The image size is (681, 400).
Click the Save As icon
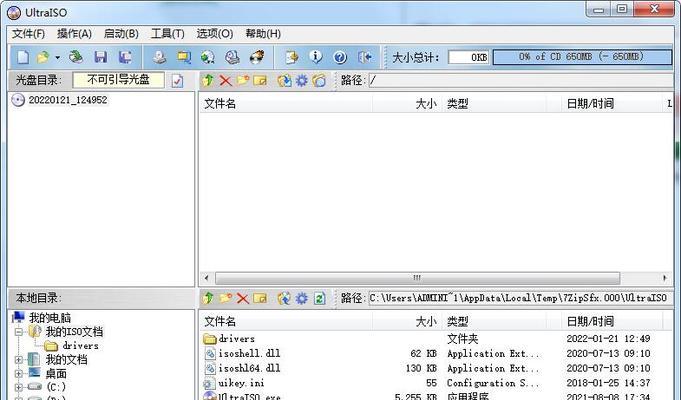click(126, 57)
